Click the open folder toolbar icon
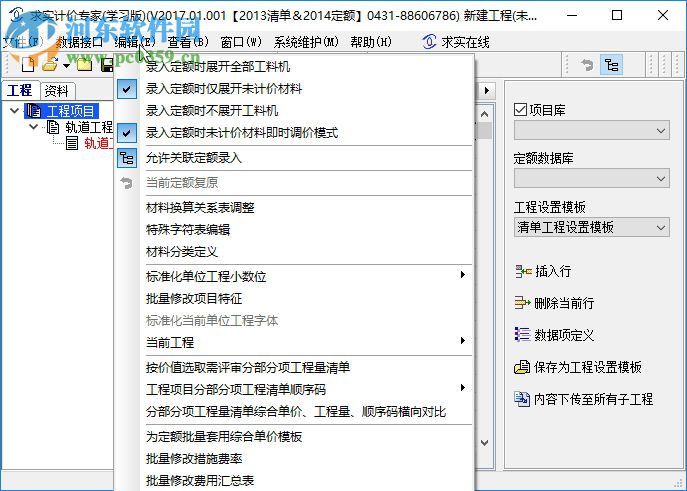Screen dimensions: 687x491 [x=50, y=65]
